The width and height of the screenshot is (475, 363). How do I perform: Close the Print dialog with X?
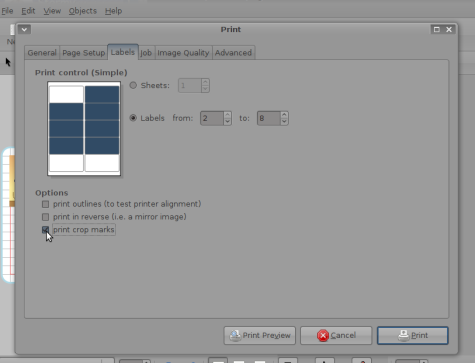click(449, 29)
